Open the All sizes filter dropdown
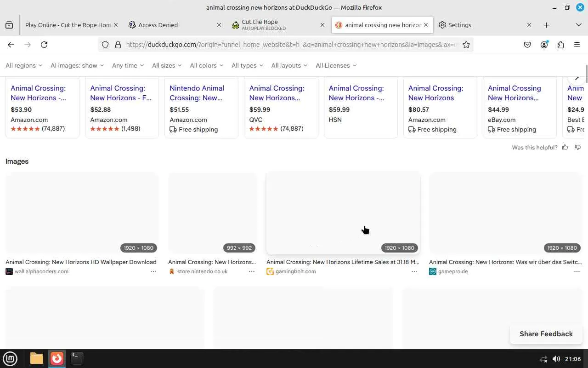Image resolution: width=588 pixels, height=368 pixels. coord(167,65)
